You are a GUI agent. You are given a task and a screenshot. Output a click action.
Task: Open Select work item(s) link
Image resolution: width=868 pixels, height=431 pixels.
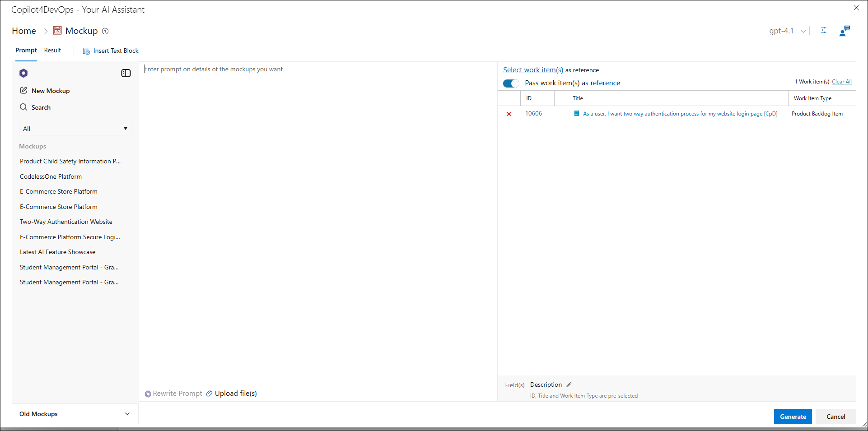click(x=533, y=70)
